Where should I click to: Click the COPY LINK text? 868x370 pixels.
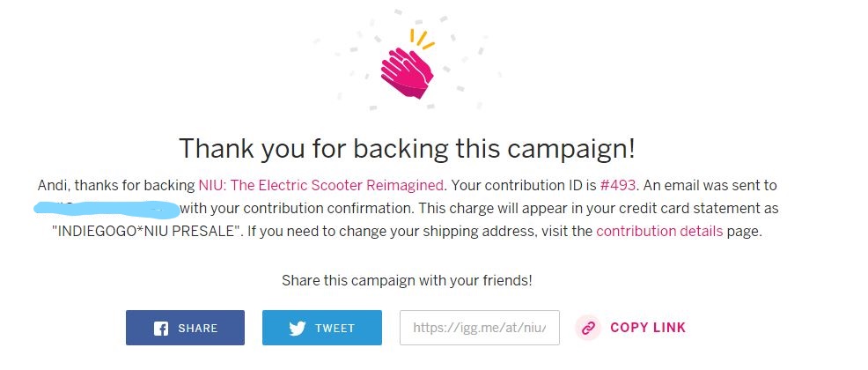pyautogui.click(x=648, y=328)
